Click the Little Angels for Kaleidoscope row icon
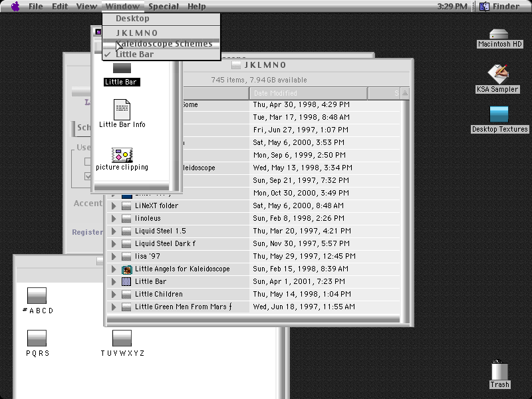The width and height of the screenshot is (532, 399). coord(126,269)
